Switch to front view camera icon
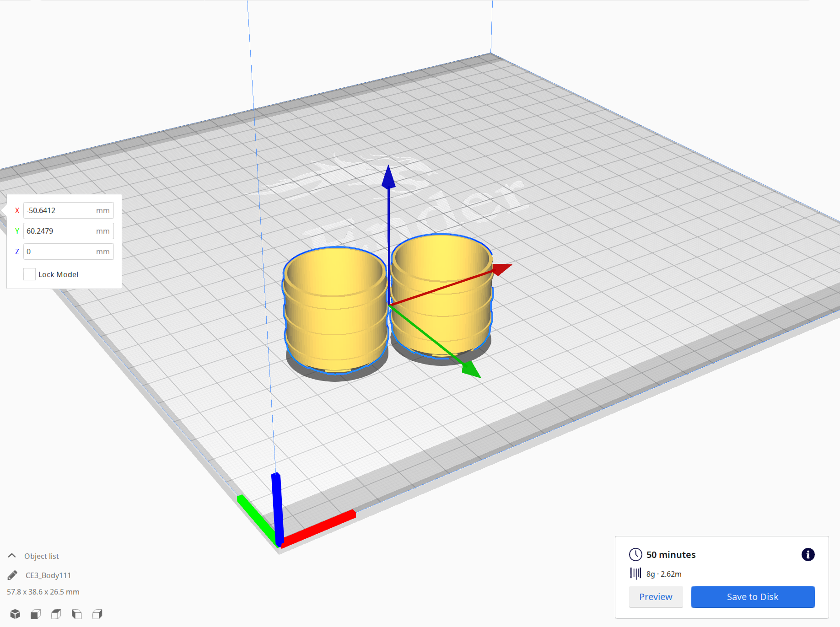 pos(36,614)
